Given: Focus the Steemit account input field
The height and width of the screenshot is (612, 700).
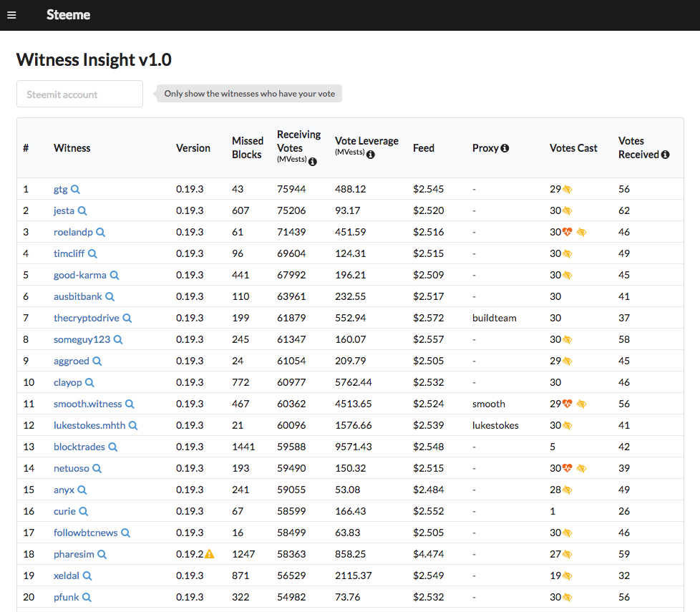Looking at the screenshot, I should pyautogui.click(x=80, y=94).
